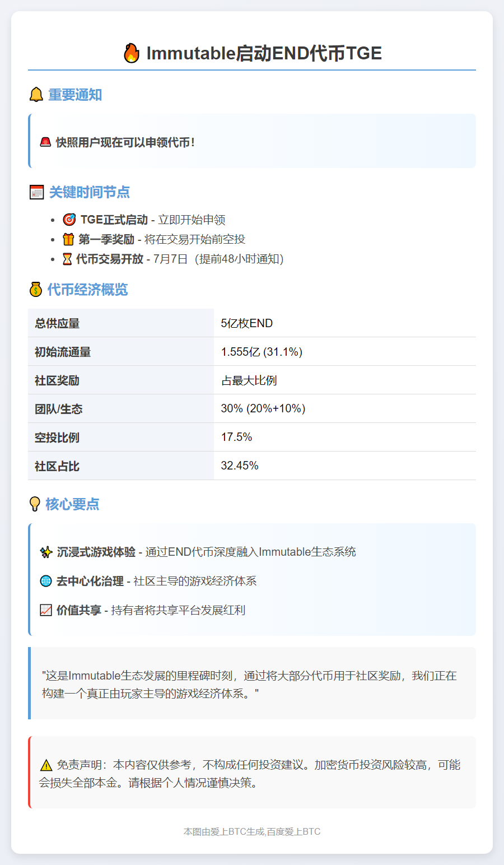504x865 pixels.
Task: Click the 初始流通量 table cell
Action: tap(121, 352)
